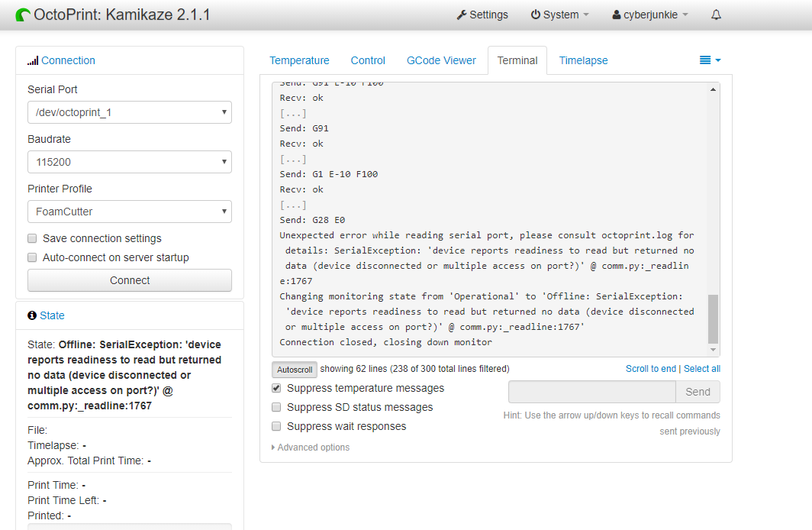Click terminal scrollbar up arrow
812x530 pixels.
713,89
